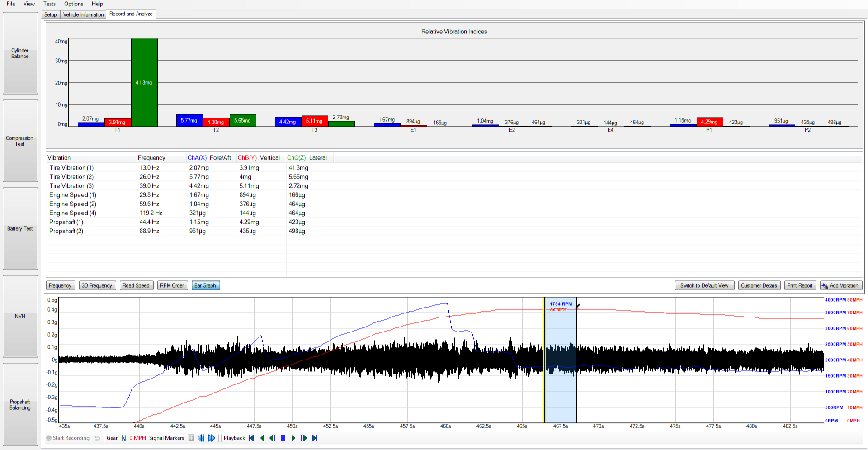Click the add signal marker icon

point(191,438)
